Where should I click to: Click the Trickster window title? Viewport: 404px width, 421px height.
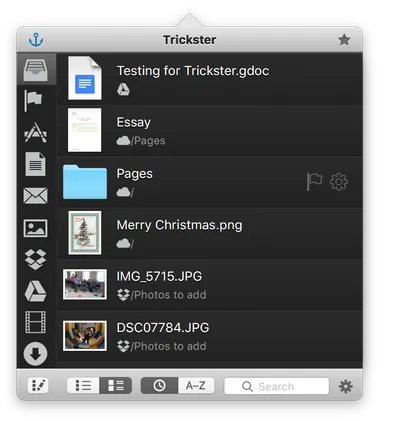pyautogui.click(x=190, y=40)
